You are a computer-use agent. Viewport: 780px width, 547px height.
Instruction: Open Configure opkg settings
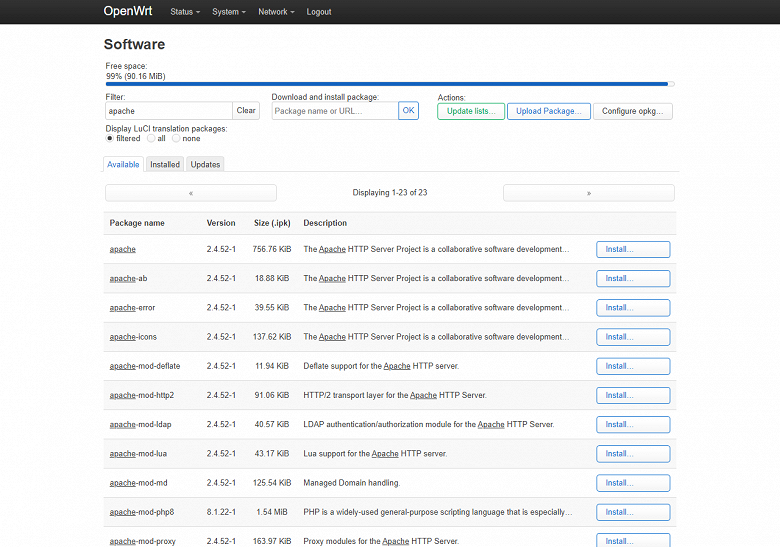pyautogui.click(x=632, y=111)
